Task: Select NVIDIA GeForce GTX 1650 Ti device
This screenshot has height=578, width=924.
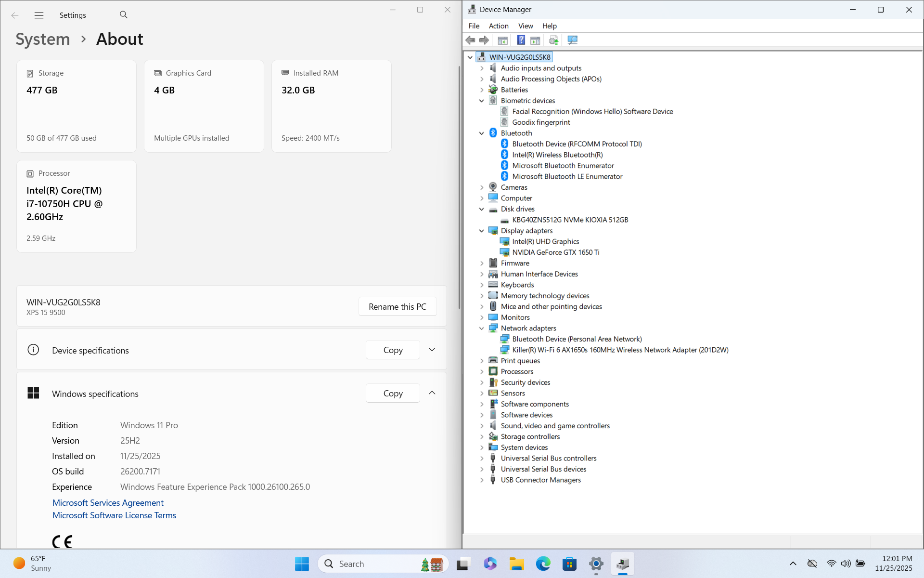Action: click(555, 252)
